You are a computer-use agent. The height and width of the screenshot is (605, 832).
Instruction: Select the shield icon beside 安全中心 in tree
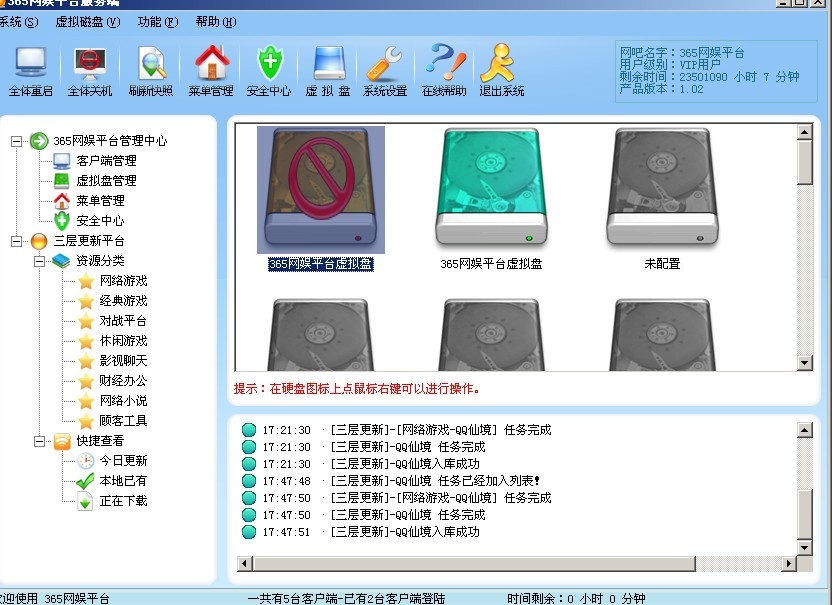(62, 221)
